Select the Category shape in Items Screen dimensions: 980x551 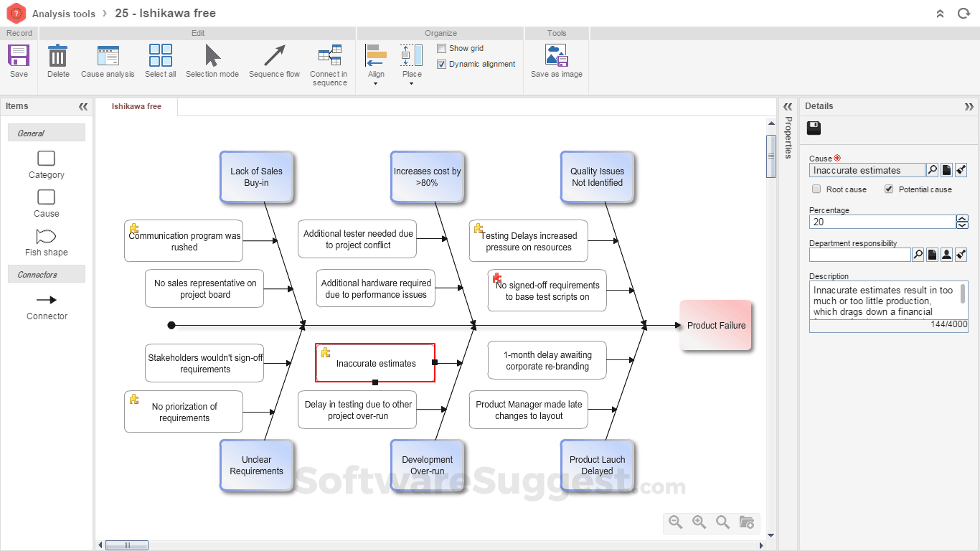tap(46, 159)
